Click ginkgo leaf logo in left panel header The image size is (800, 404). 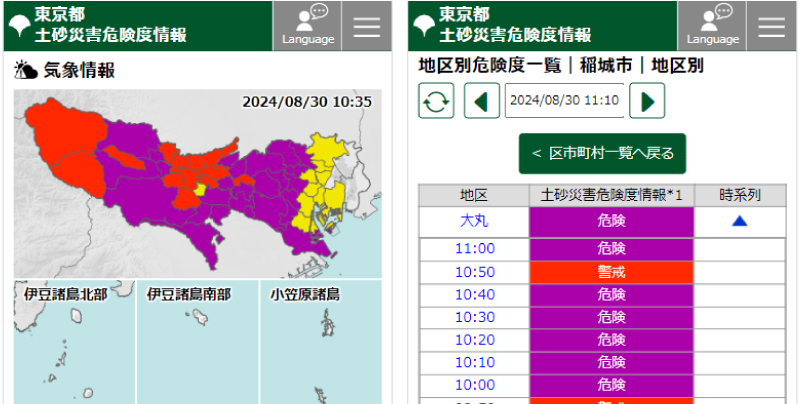pos(19,26)
